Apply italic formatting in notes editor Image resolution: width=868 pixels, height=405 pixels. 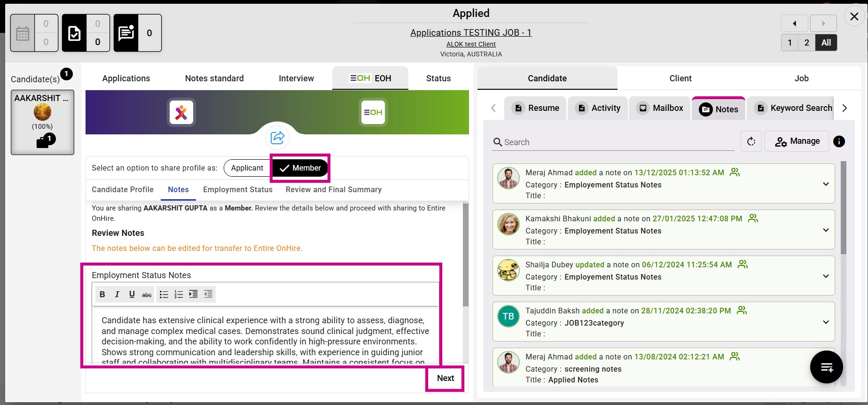(x=117, y=294)
